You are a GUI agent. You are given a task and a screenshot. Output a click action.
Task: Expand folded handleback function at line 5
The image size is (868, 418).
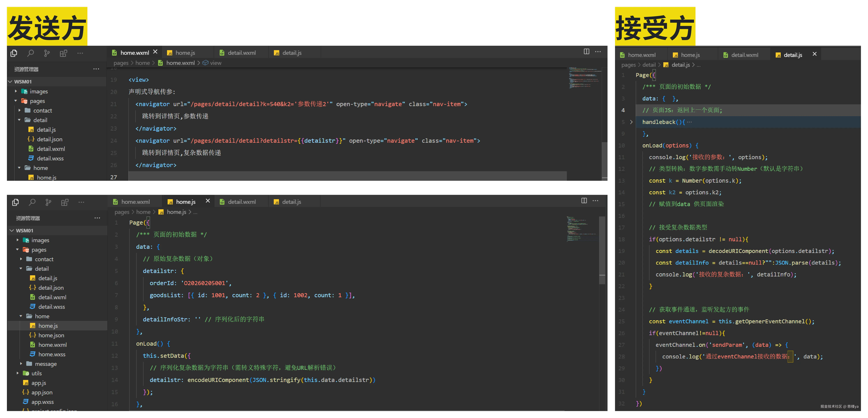[631, 122]
